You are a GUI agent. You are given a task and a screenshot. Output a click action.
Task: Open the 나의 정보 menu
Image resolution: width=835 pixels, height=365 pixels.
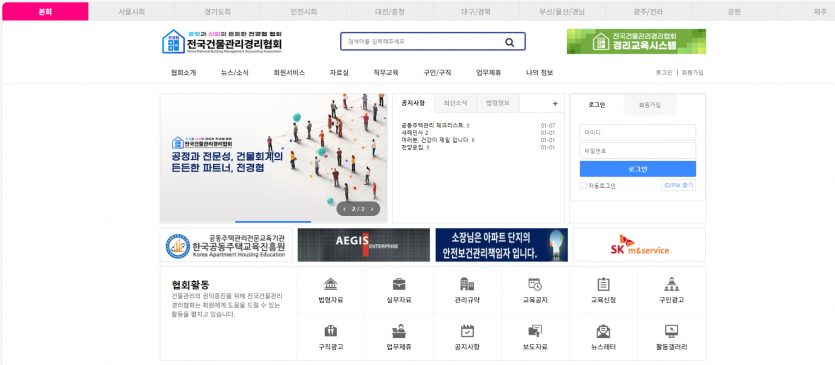click(539, 73)
